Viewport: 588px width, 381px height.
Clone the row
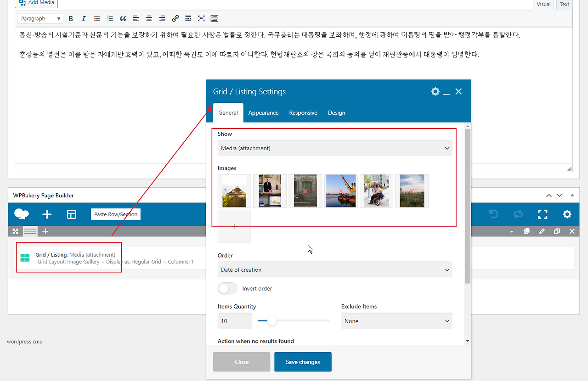tap(557, 231)
